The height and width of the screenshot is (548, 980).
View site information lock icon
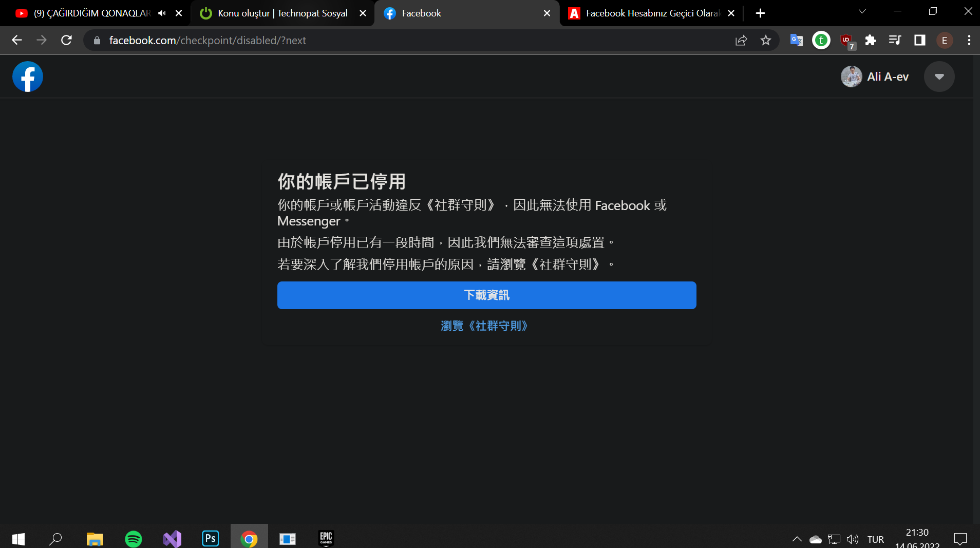(x=97, y=40)
